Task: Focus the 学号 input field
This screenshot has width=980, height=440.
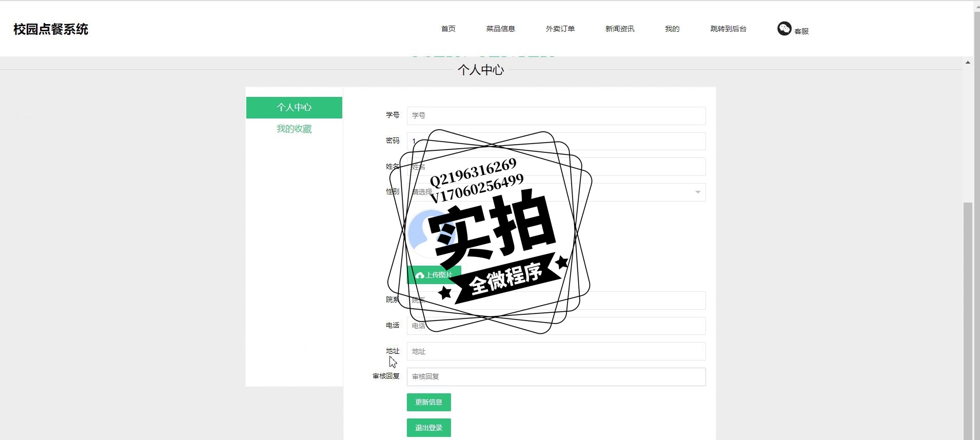Action: tap(556, 115)
